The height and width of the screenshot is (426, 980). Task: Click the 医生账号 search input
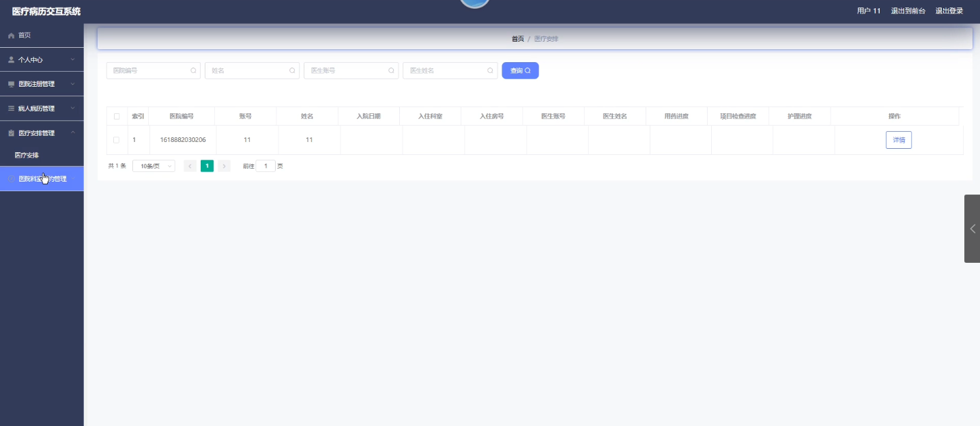click(351, 70)
